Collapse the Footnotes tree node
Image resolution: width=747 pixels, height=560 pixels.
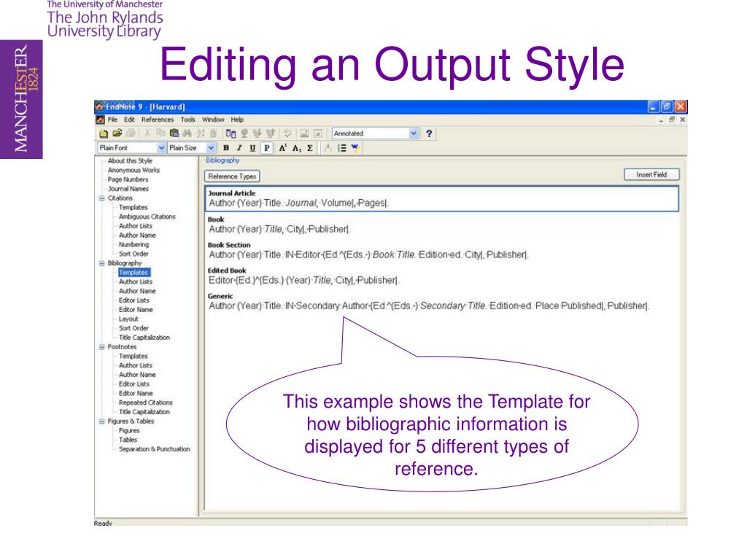click(x=101, y=347)
